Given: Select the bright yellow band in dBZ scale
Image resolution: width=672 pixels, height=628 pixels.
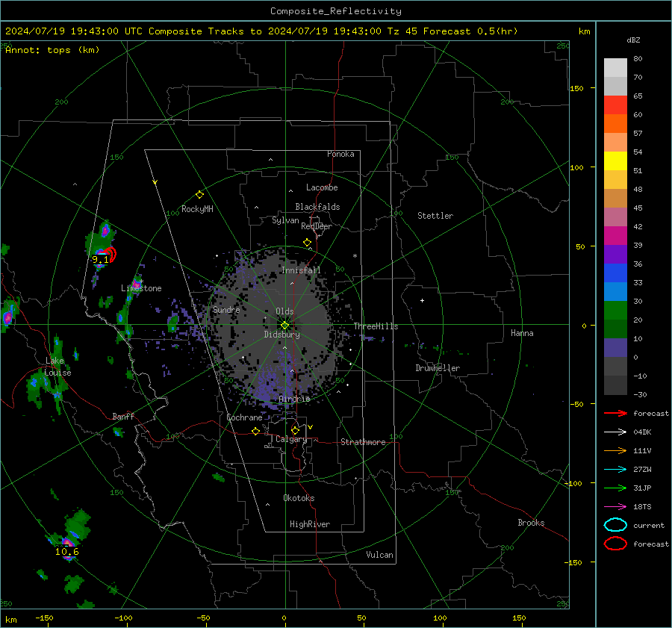Looking at the screenshot, I should point(615,161).
